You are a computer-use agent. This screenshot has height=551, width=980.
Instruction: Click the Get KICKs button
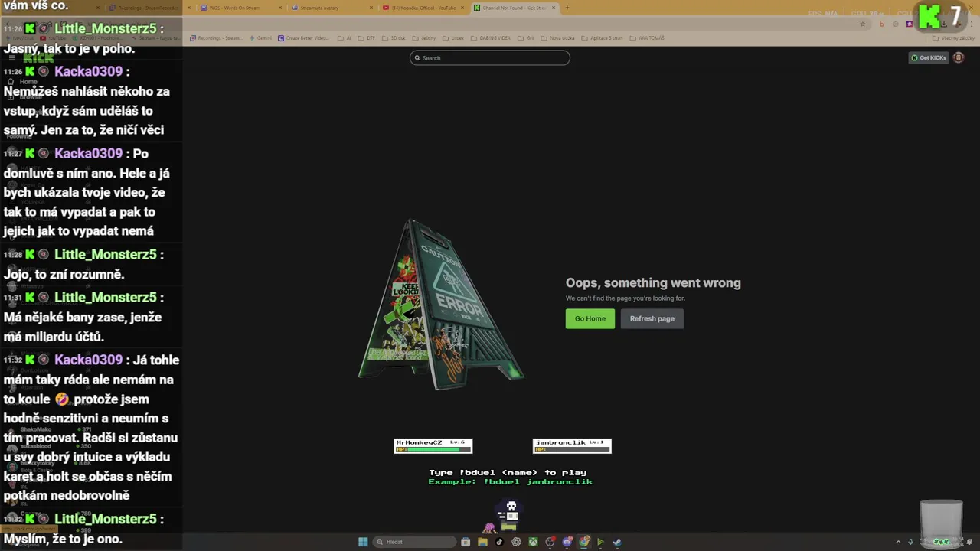[x=929, y=57]
